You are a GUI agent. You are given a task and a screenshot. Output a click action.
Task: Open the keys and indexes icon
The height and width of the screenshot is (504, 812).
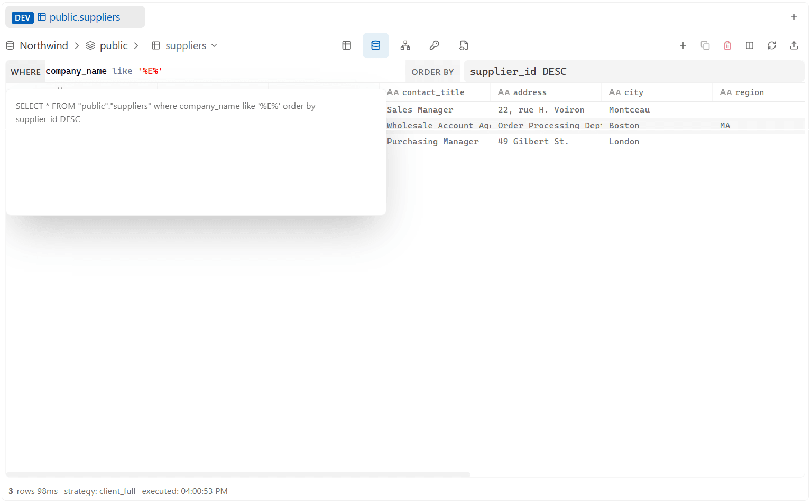pyautogui.click(x=435, y=45)
